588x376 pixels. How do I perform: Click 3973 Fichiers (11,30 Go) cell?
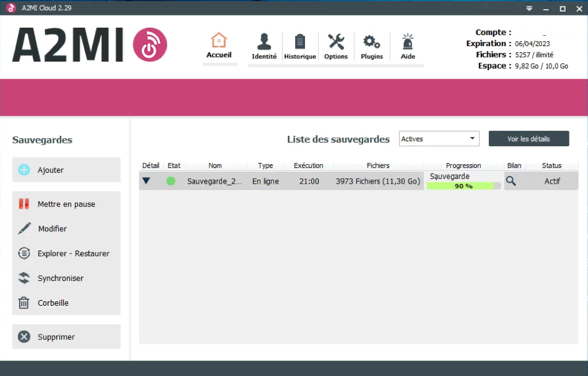(378, 181)
